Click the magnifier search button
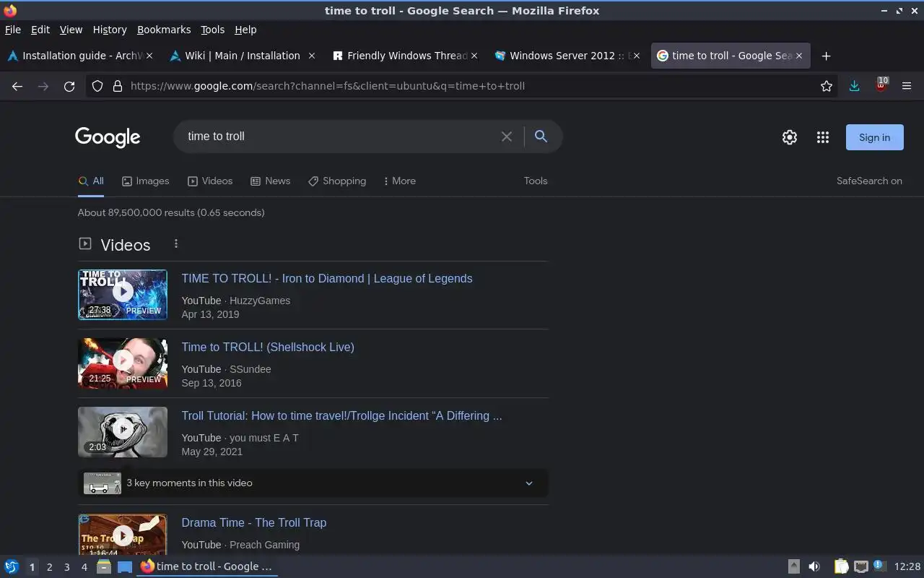924x578 pixels. pos(541,136)
